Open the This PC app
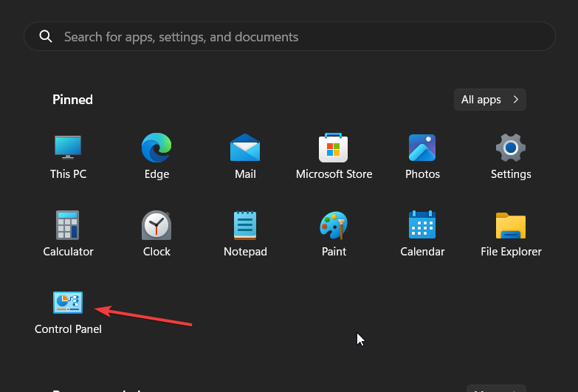This screenshot has width=578, height=392. [x=68, y=148]
